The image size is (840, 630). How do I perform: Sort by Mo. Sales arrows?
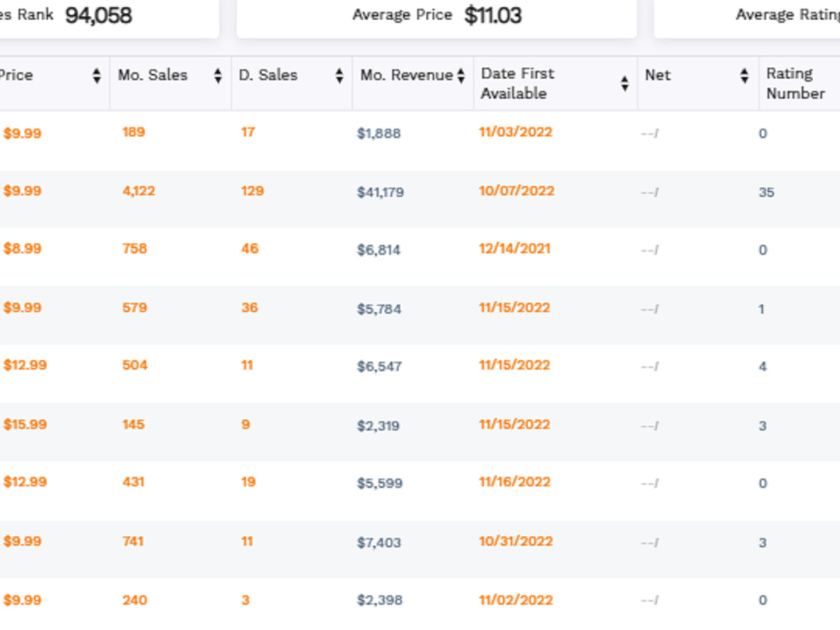coord(218,76)
